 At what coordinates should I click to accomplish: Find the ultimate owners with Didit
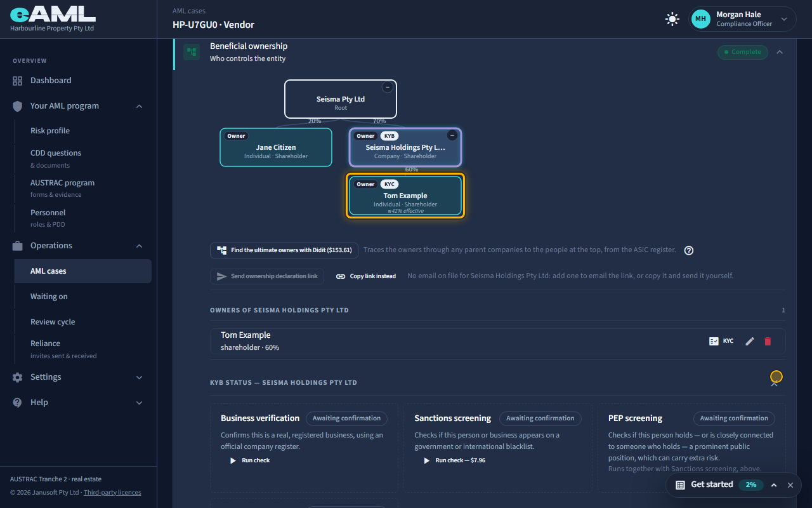[x=284, y=250]
